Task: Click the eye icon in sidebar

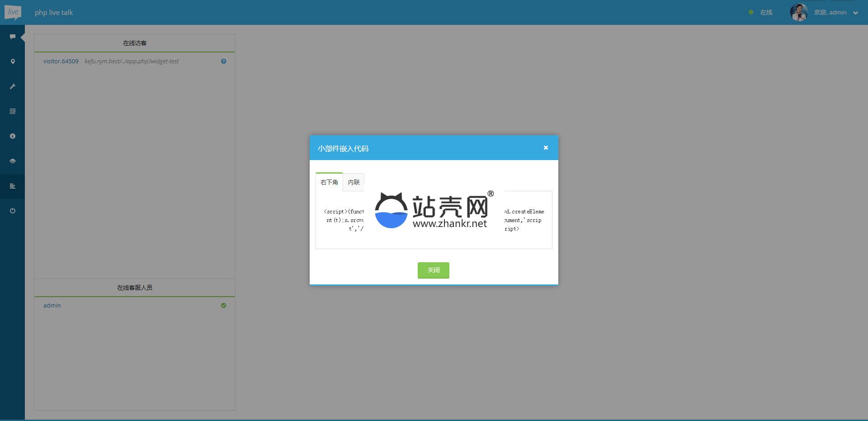Action: point(13,161)
